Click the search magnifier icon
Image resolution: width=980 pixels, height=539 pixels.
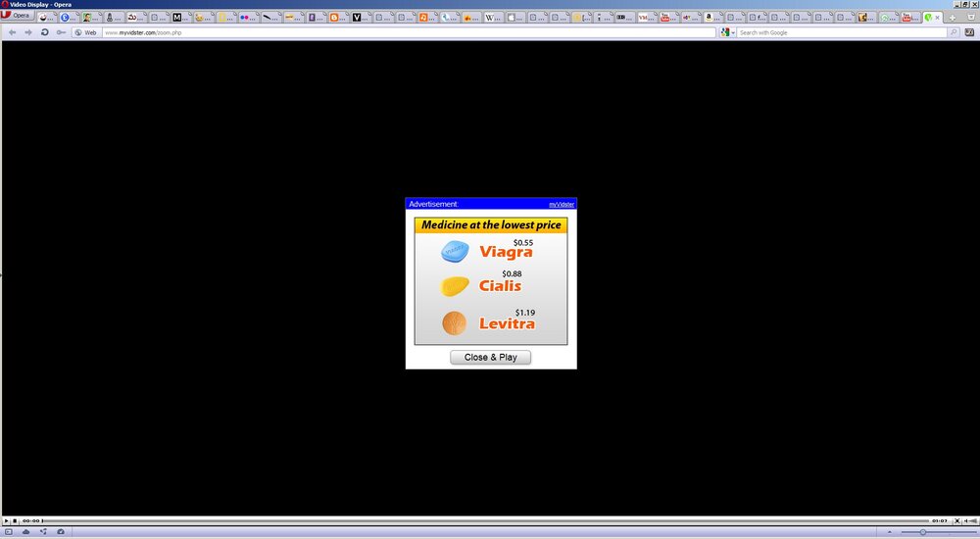(954, 32)
